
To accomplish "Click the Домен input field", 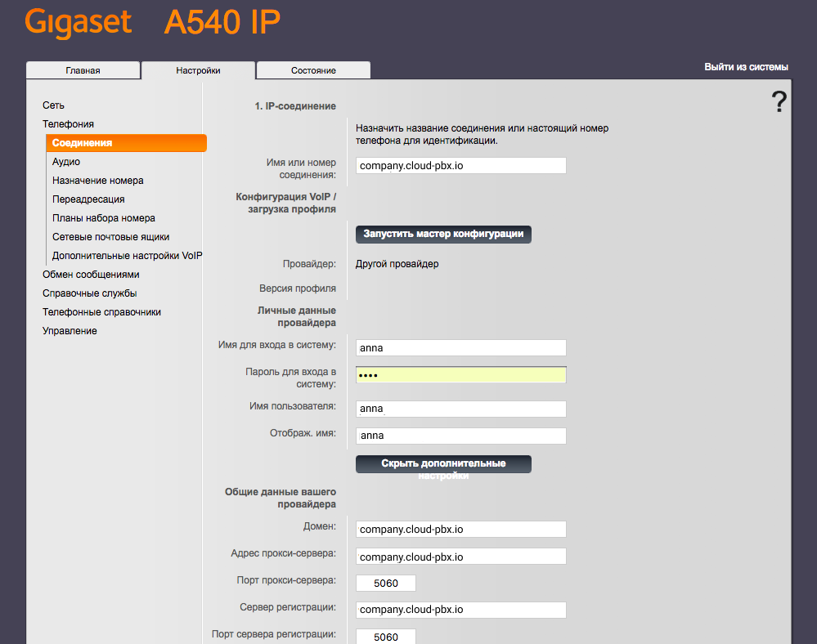I will tap(461, 530).
